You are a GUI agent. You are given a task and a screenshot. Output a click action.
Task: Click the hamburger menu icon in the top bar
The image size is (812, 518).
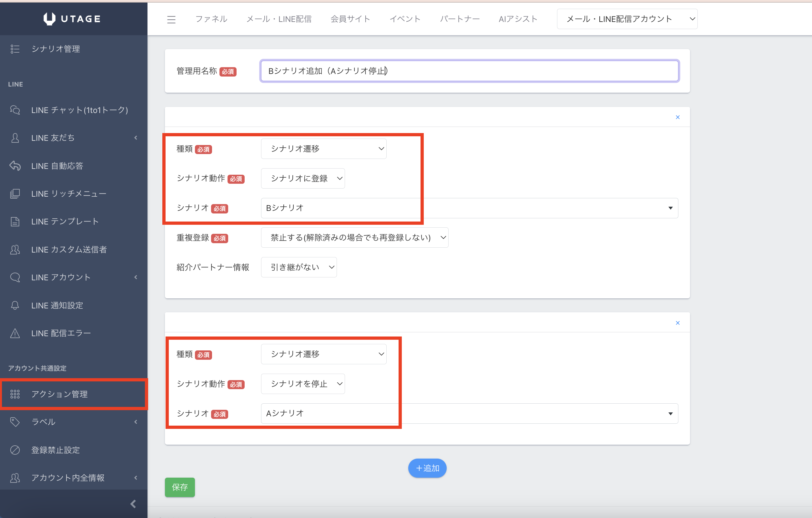tap(171, 20)
